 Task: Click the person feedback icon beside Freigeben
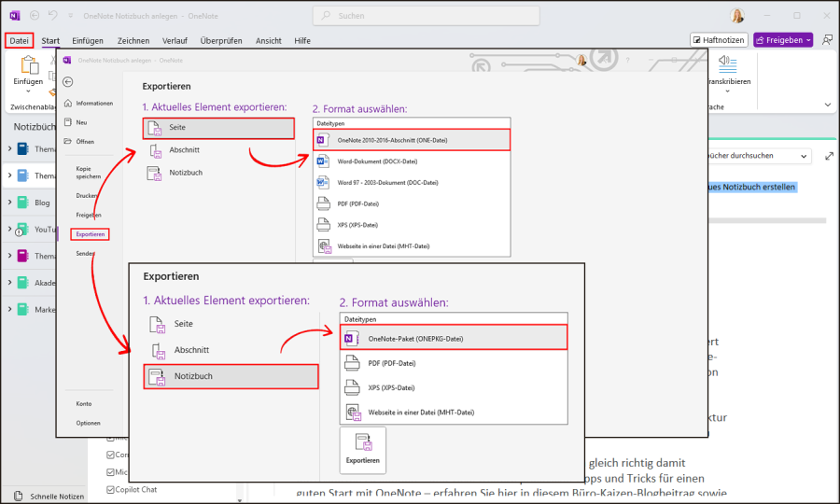click(x=828, y=39)
